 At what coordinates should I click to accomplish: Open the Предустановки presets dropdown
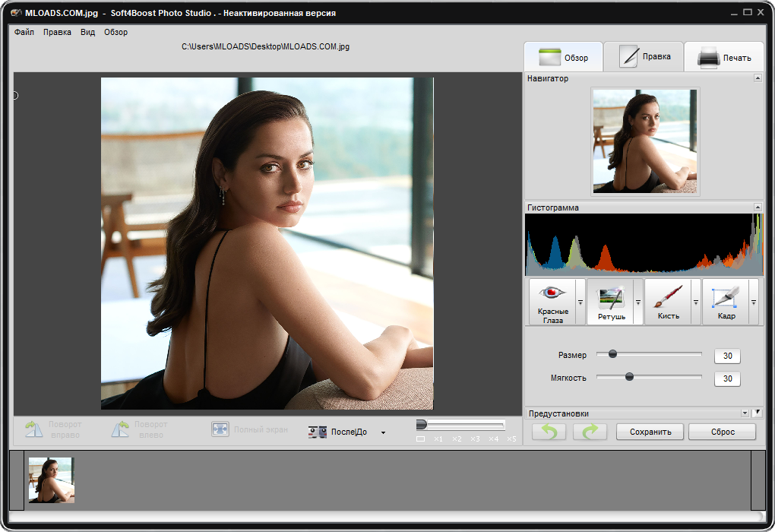(745, 413)
